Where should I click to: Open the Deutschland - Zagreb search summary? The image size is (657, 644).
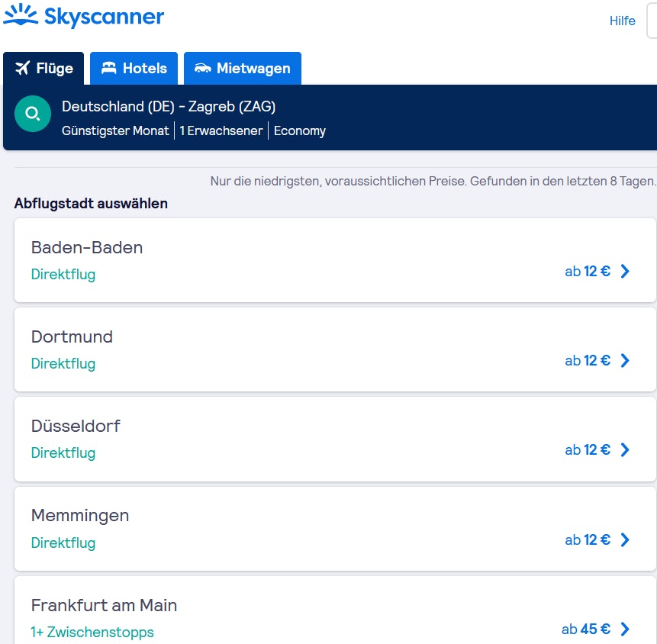click(x=169, y=106)
